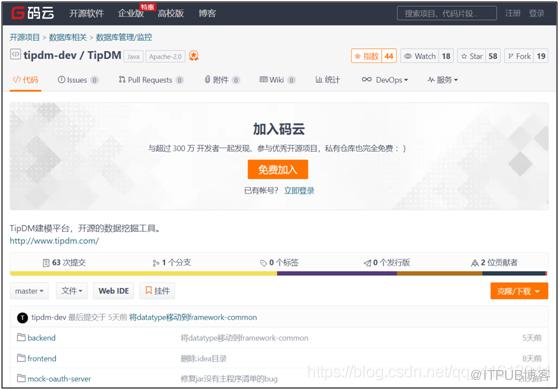Click the purple segment of language bar
The height and width of the screenshot is (390, 560).
pos(337,274)
